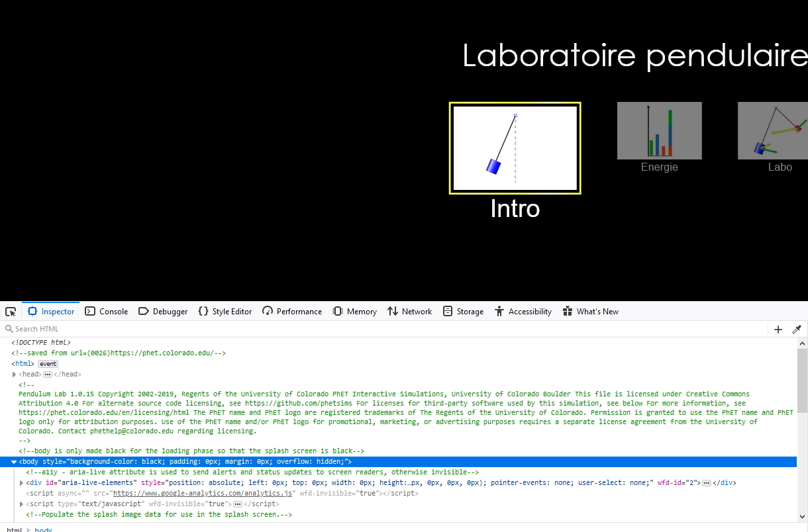Click the markup panel vertical scrollbar
Image resolution: width=808 pixels, height=532 pixels.
803,382
